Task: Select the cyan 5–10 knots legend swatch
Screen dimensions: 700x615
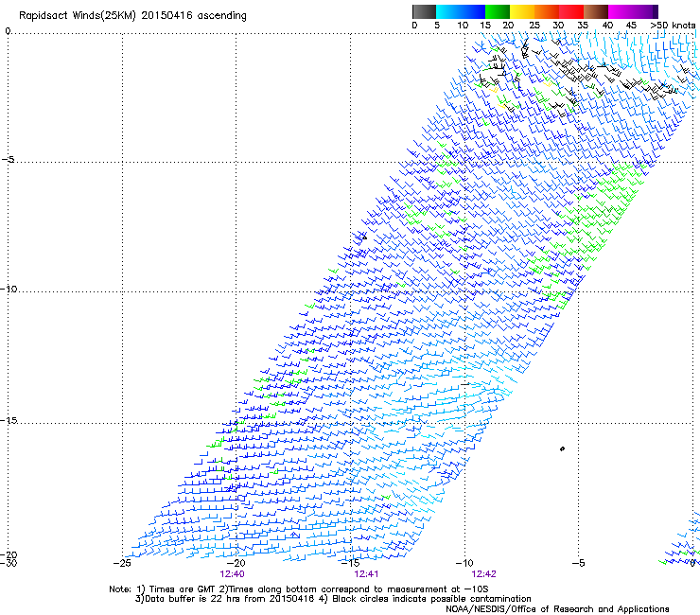Action: tap(448, 11)
